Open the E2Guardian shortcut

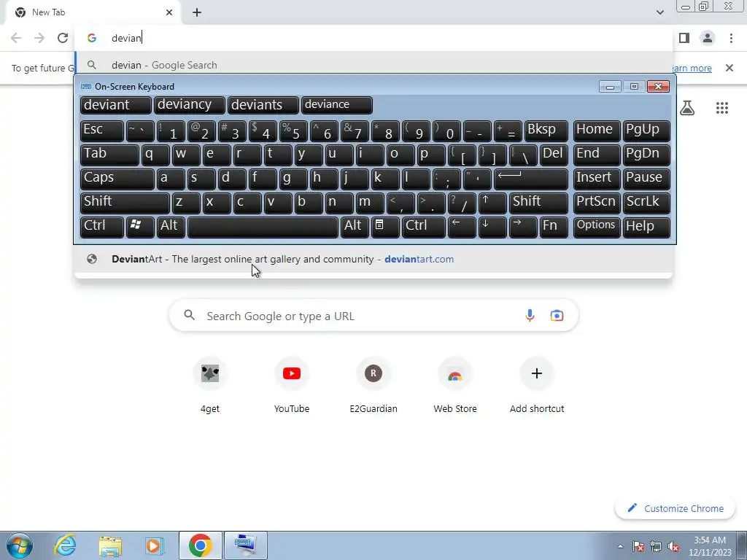coord(373,386)
